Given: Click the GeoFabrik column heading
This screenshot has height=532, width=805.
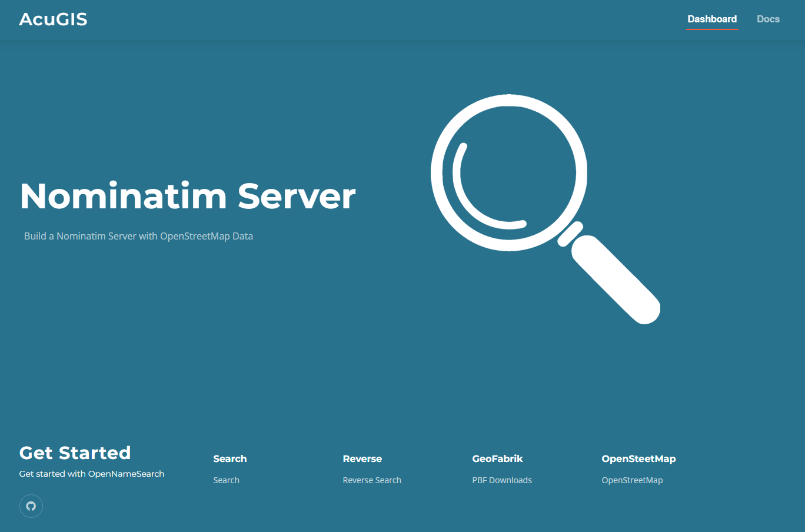Looking at the screenshot, I should (497, 459).
